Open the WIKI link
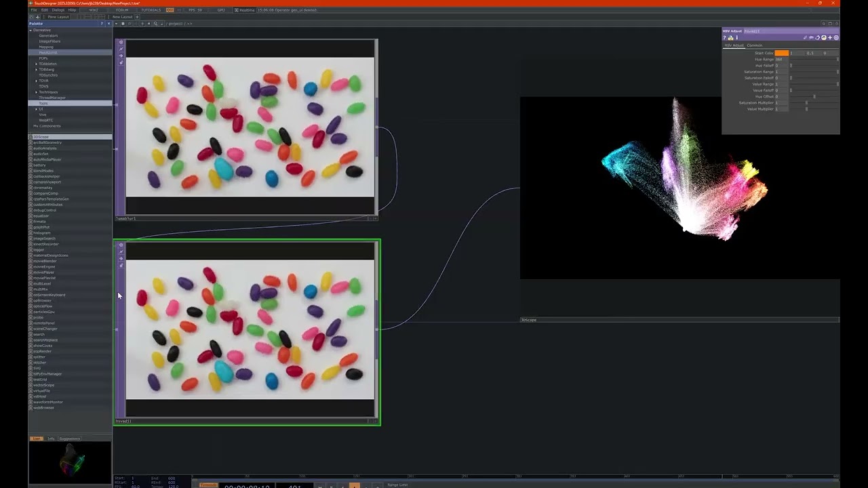 tap(94, 10)
